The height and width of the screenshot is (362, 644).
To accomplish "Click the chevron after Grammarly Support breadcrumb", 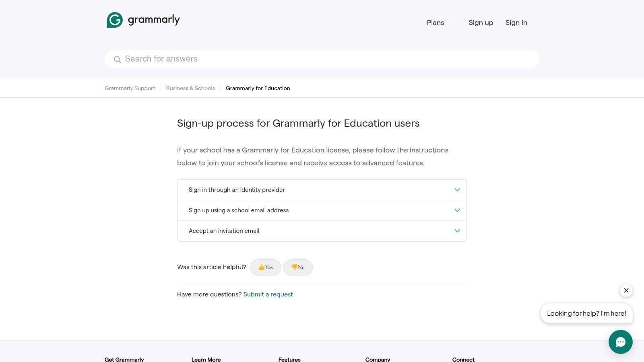I will click(160, 88).
